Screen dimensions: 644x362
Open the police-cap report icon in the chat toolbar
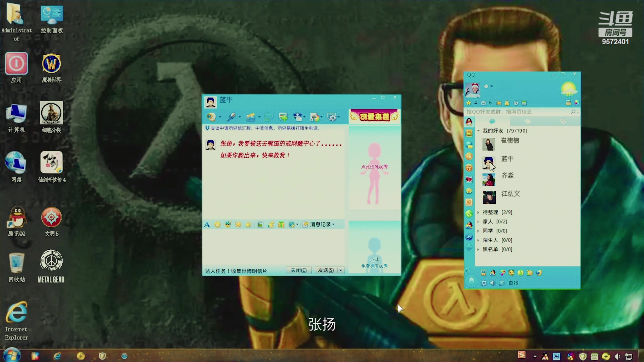[x=298, y=117]
